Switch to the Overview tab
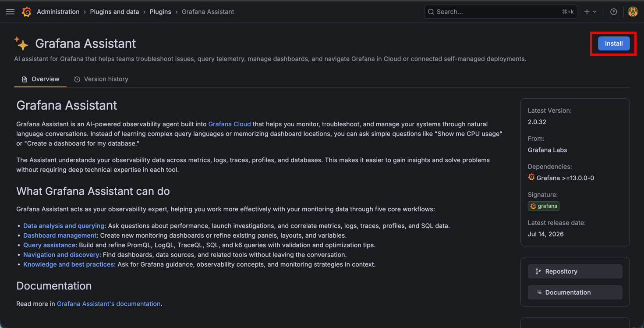 [40, 79]
